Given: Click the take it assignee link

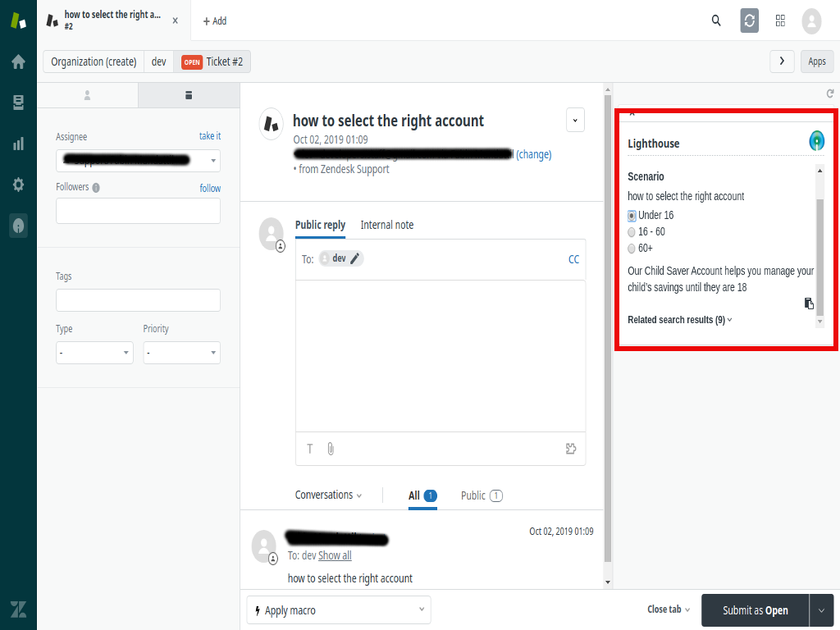Looking at the screenshot, I should click(x=208, y=135).
